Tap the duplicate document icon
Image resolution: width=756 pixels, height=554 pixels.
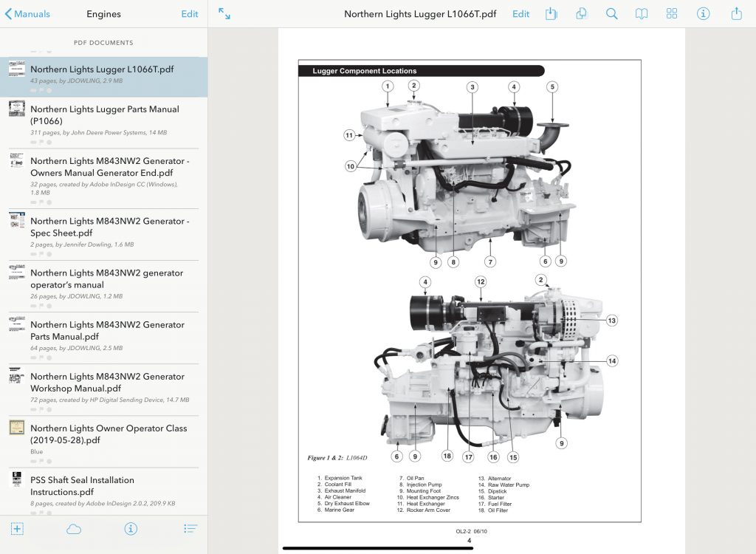[x=581, y=14]
